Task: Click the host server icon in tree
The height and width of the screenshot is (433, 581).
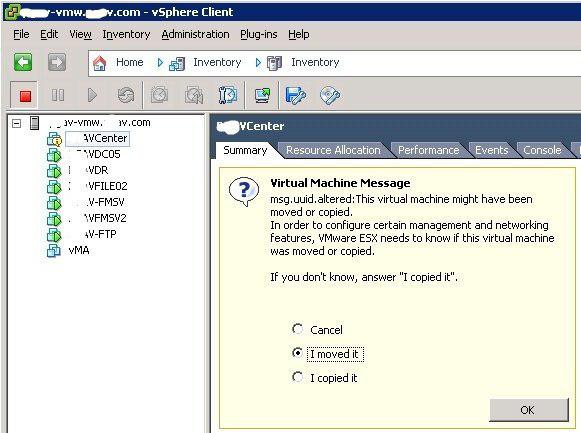Action: [x=34, y=123]
